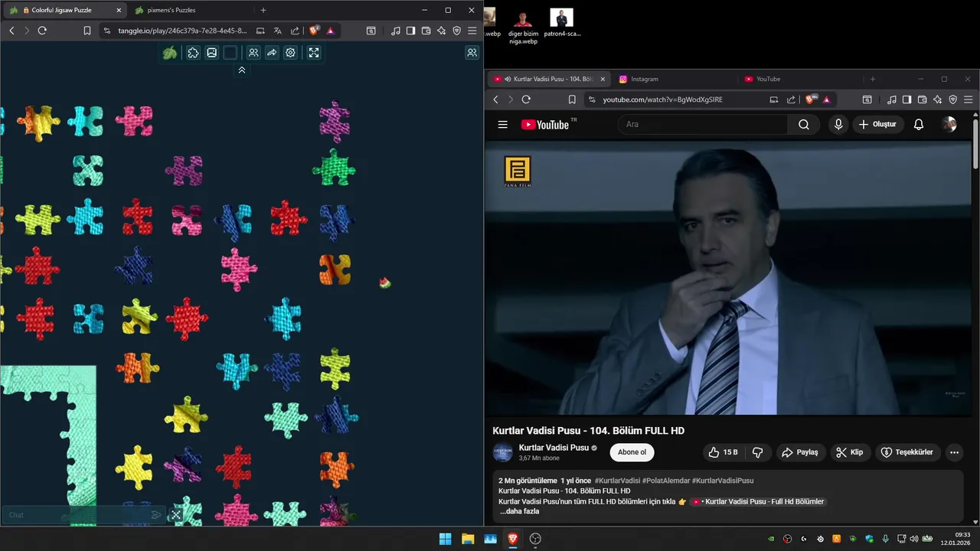The image size is (980, 551).
Task: Open Brave browser from the taskbar
Action: [x=513, y=539]
